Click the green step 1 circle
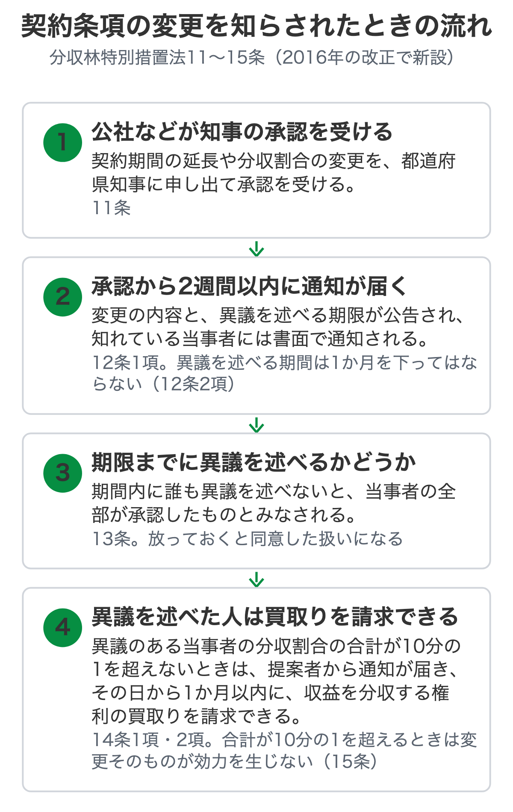 pos(62,142)
